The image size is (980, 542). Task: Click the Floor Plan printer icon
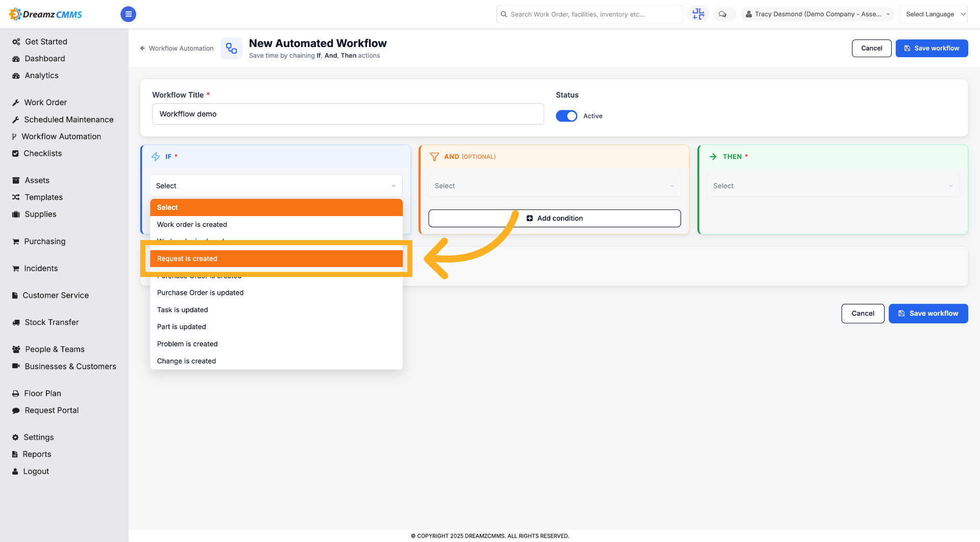pos(16,393)
